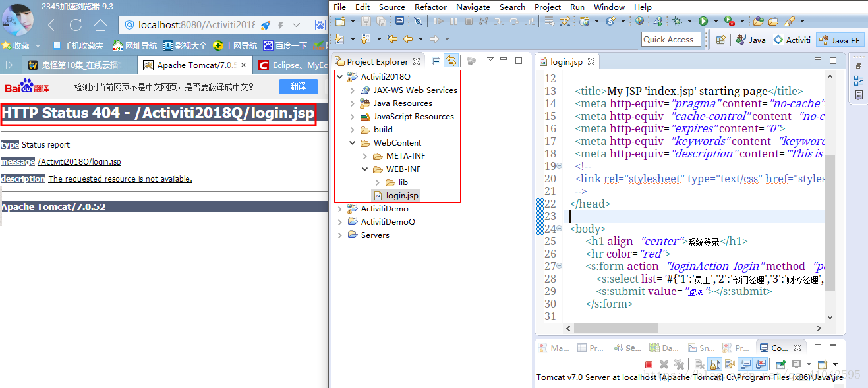Click Remove Launch X icon in Console
The image size is (868, 388).
click(664, 364)
